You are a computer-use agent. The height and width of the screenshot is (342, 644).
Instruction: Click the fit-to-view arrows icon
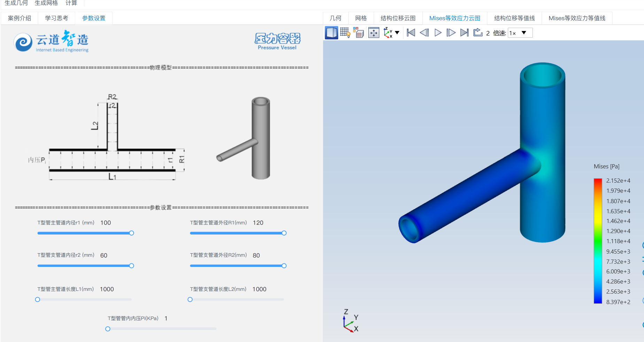pyautogui.click(x=373, y=33)
